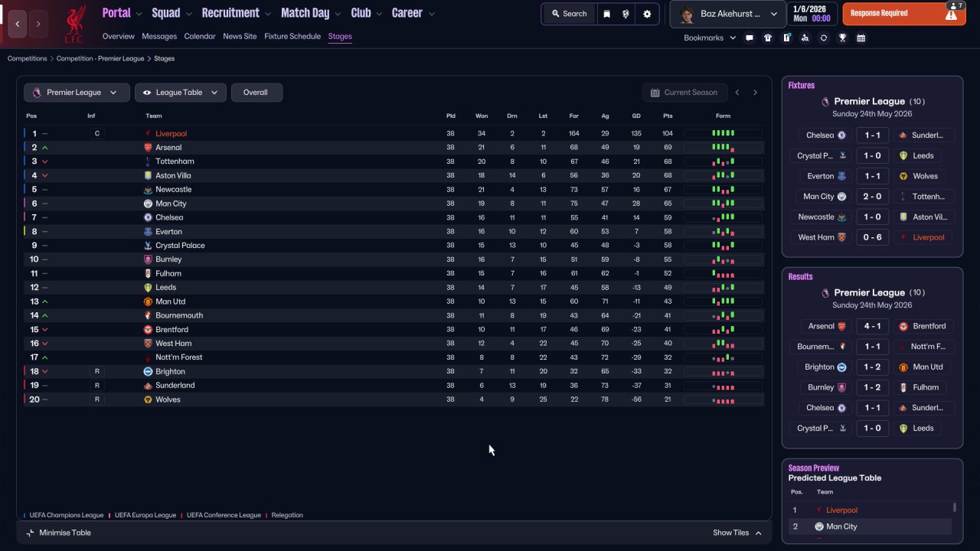Click the Brighton badge in the league table

coord(148,371)
